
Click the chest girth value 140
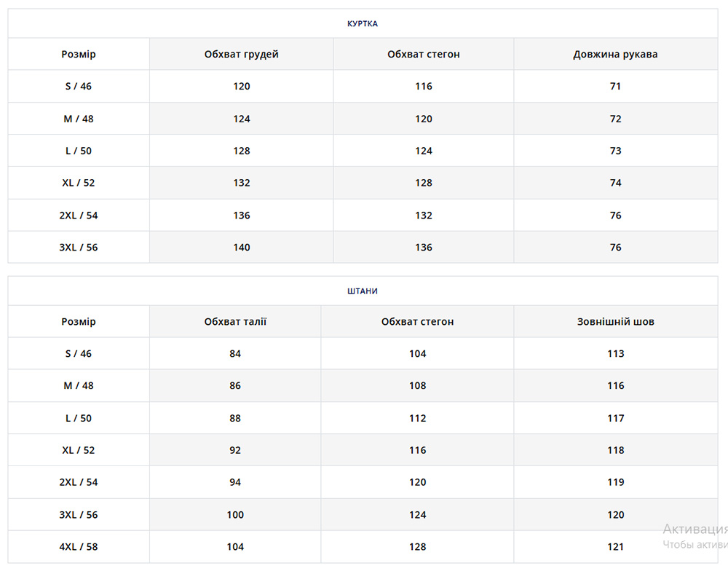pyautogui.click(x=242, y=248)
